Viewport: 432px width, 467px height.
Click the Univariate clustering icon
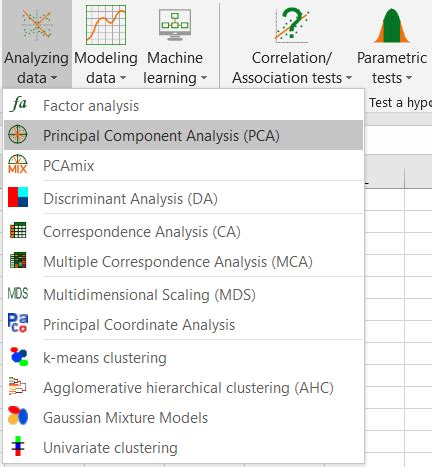(x=18, y=446)
